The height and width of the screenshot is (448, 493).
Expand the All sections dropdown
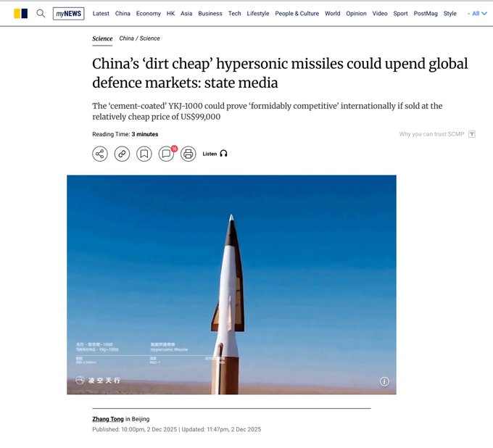point(478,13)
